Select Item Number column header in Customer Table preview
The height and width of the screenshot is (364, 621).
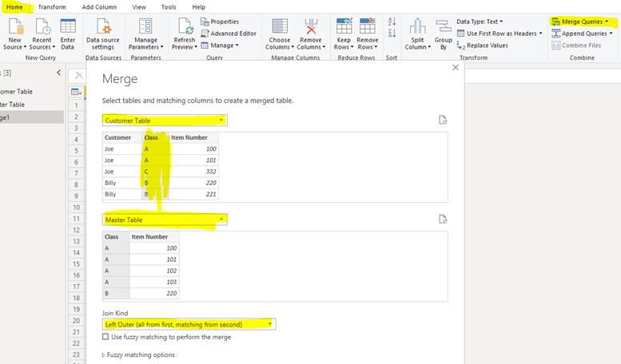(x=193, y=137)
